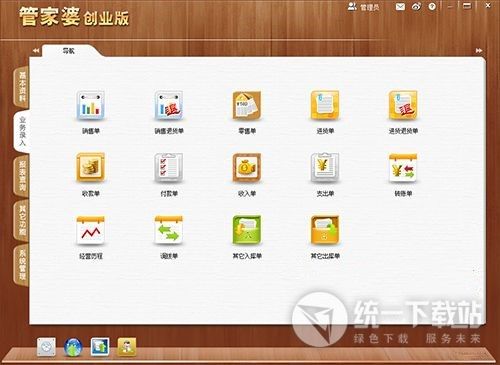Open the 付款单 payment checklist icon
The height and width of the screenshot is (365, 500).
pyautogui.click(x=169, y=168)
